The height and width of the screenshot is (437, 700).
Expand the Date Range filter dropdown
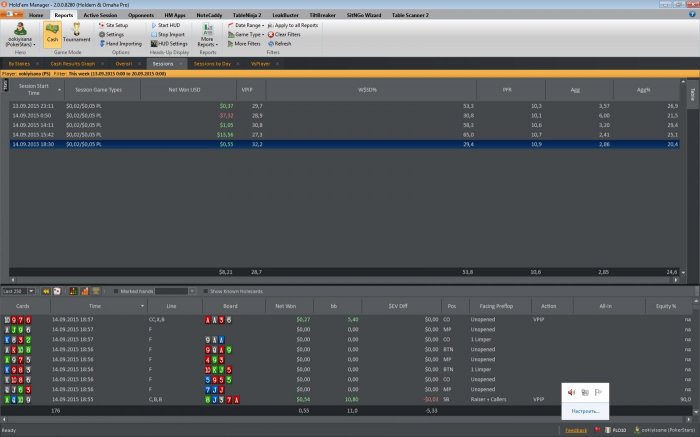tap(246, 25)
